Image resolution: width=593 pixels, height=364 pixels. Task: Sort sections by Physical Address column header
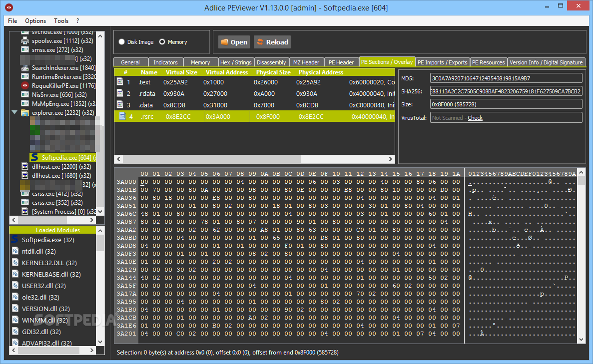point(321,72)
